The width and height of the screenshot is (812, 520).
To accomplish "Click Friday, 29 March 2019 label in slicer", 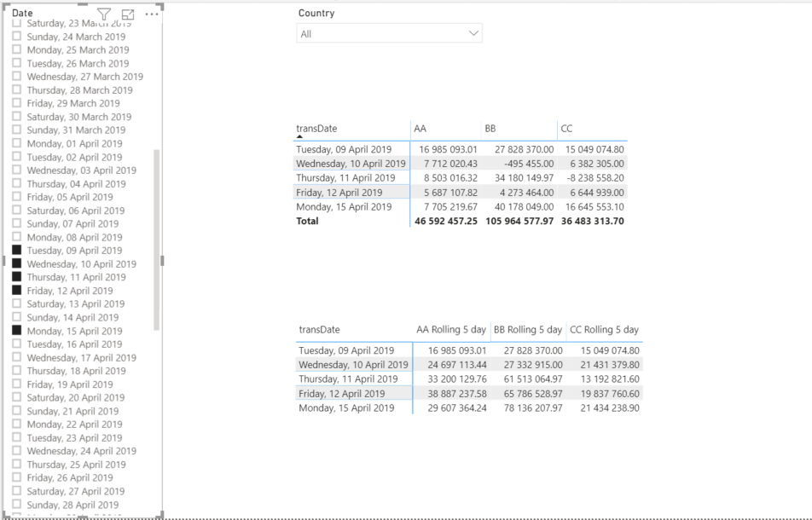I will 73,103.
